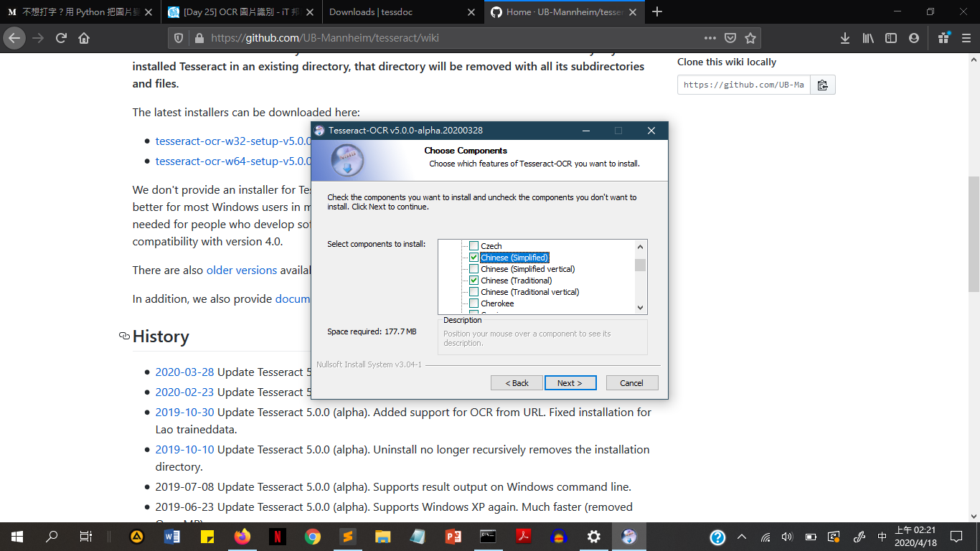Open the 2020-02-23 history link

pyautogui.click(x=184, y=392)
